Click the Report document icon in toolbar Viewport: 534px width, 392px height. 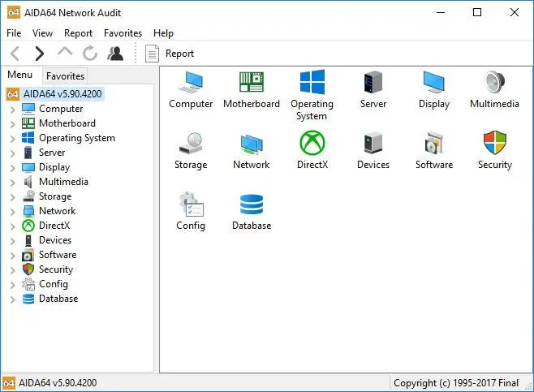tap(152, 54)
